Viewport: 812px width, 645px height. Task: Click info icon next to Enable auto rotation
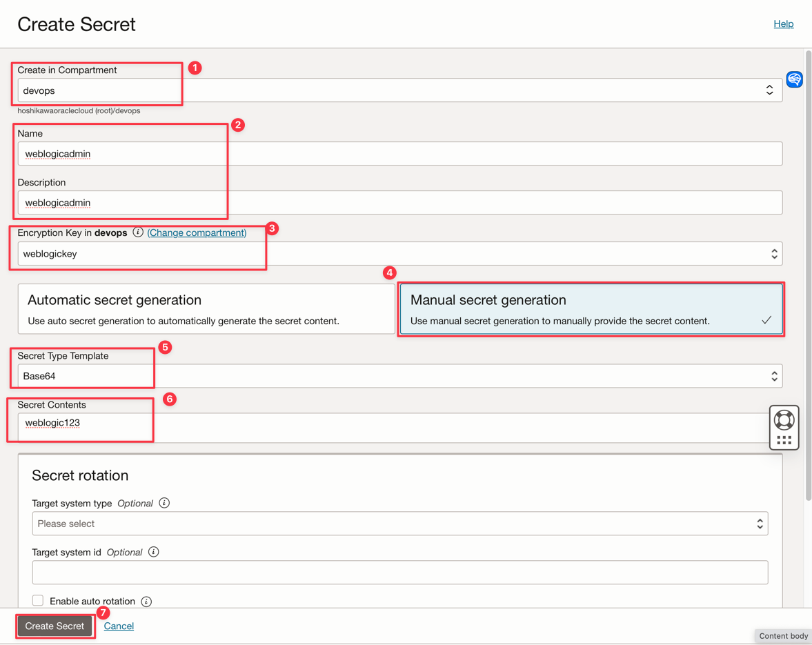146,602
